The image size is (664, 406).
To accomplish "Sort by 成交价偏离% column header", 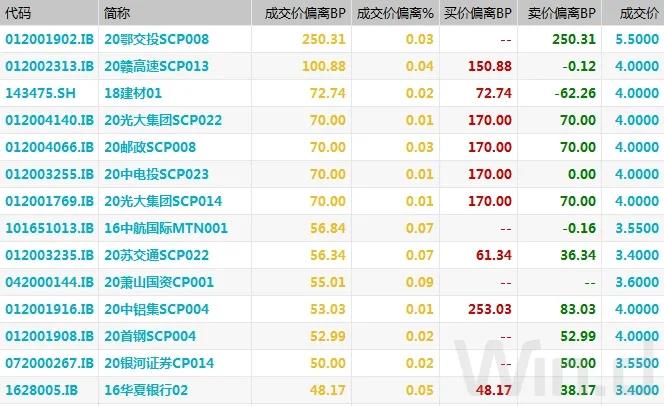I will [395, 13].
